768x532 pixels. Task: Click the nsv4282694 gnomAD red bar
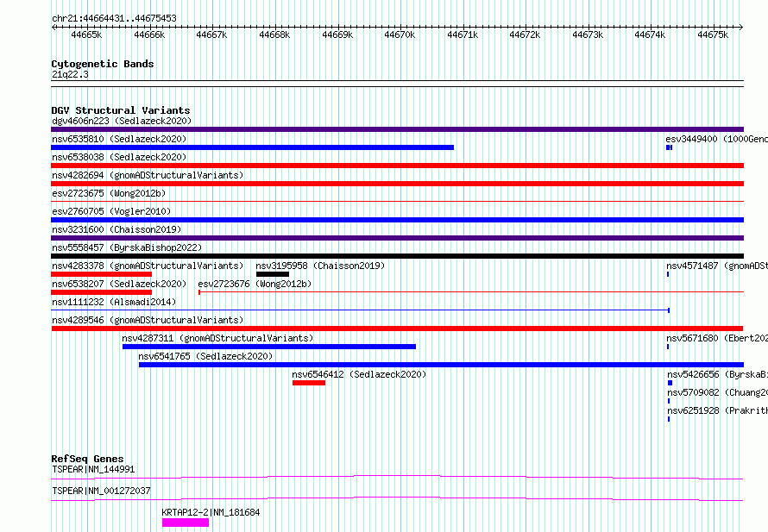pyautogui.click(x=397, y=184)
